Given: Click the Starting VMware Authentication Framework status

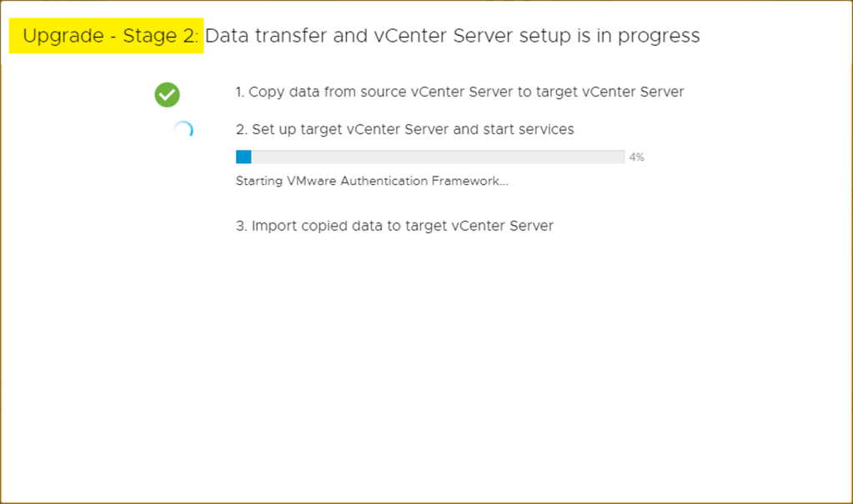Looking at the screenshot, I should [x=372, y=181].
